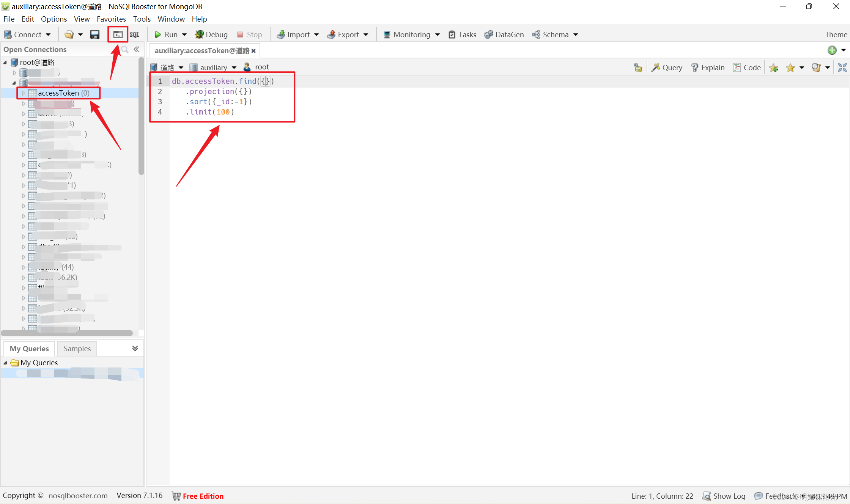This screenshot has width=850, height=504.
Task: Toggle fullscreen editor expand icon
Action: [x=842, y=68]
